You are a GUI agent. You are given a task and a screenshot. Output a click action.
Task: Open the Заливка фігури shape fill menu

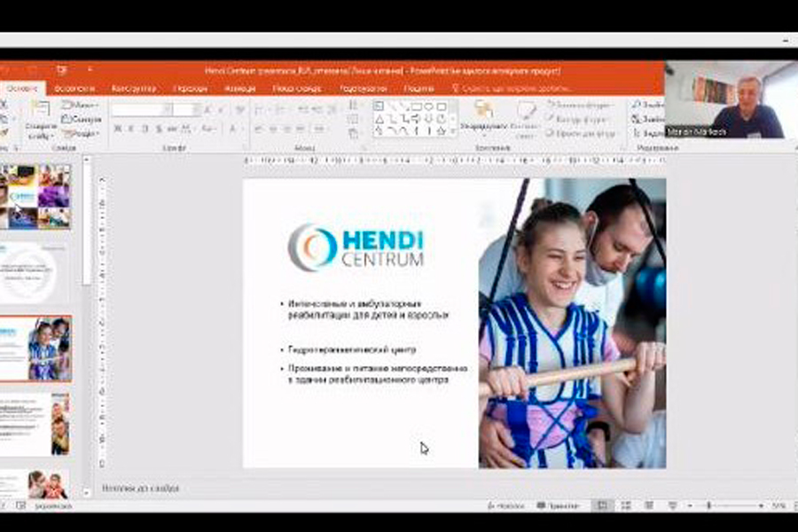[580, 105]
